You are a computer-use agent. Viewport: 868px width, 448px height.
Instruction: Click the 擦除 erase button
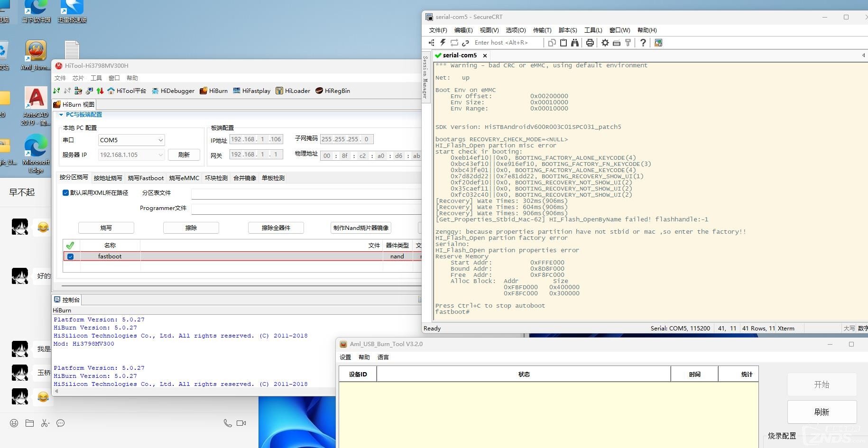(x=191, y=228)
